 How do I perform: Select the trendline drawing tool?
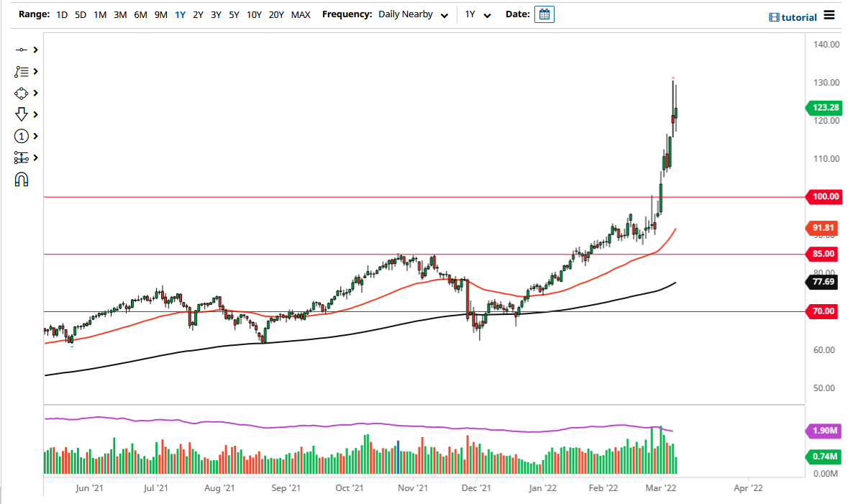click(x=22, y=50)
